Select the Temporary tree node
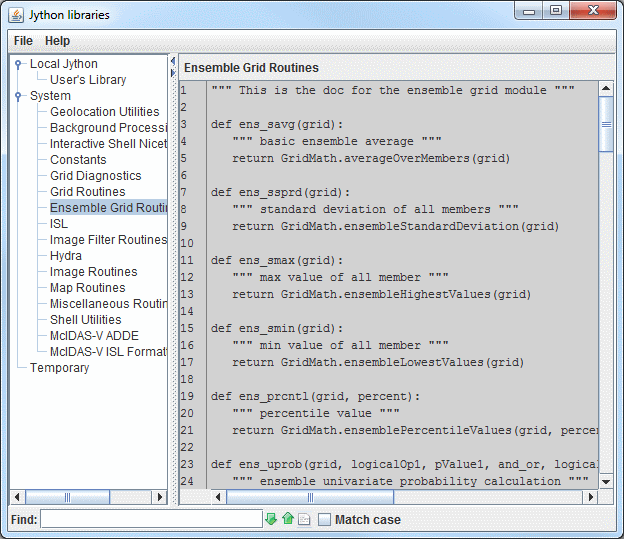The height and width of the screenshot is (539, 624). [59, 368]
